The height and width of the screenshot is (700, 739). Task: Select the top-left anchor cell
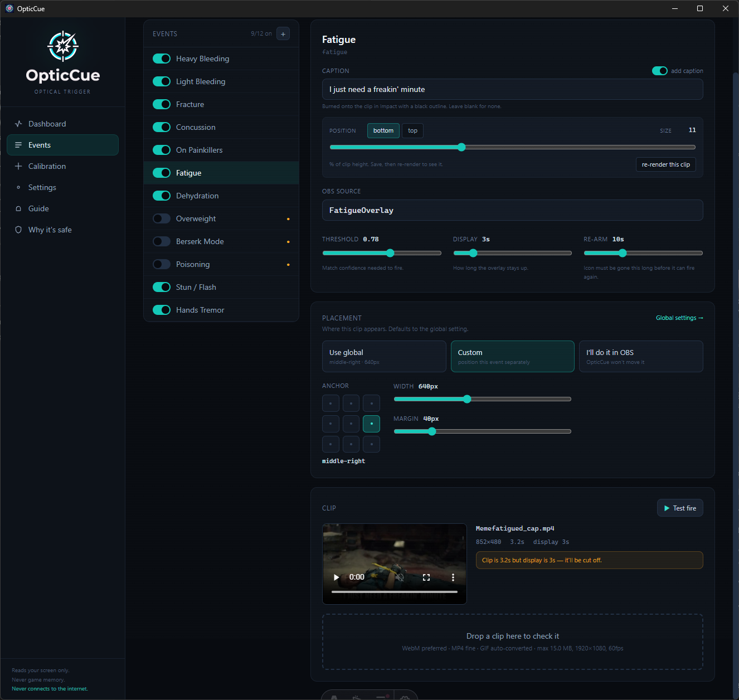coord(330,403)
